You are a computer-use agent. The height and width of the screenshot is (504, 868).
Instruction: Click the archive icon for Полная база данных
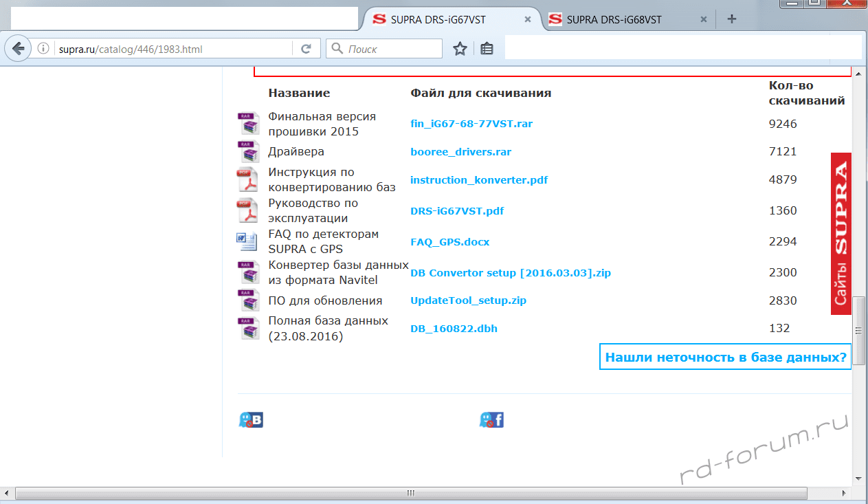pos(248,328)
